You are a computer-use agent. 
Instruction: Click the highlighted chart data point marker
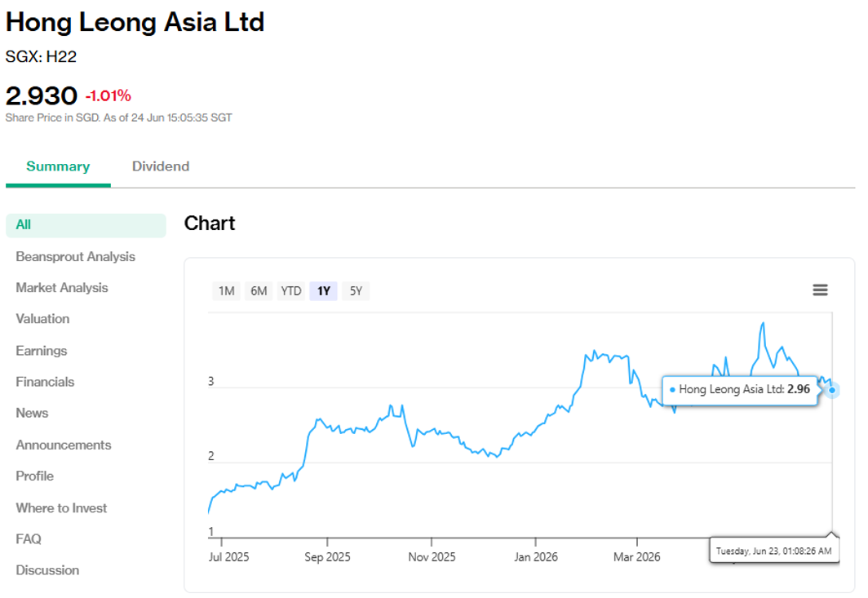click(832, 390)
